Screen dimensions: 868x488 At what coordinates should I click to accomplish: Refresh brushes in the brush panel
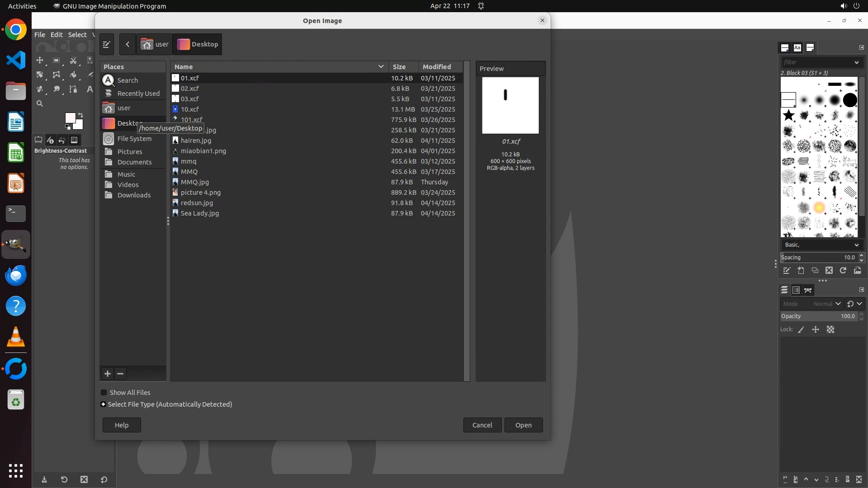pos(843,270)
